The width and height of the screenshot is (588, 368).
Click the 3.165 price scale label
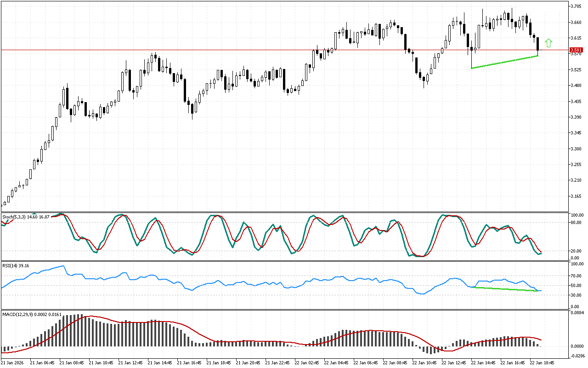coord(576,196)
